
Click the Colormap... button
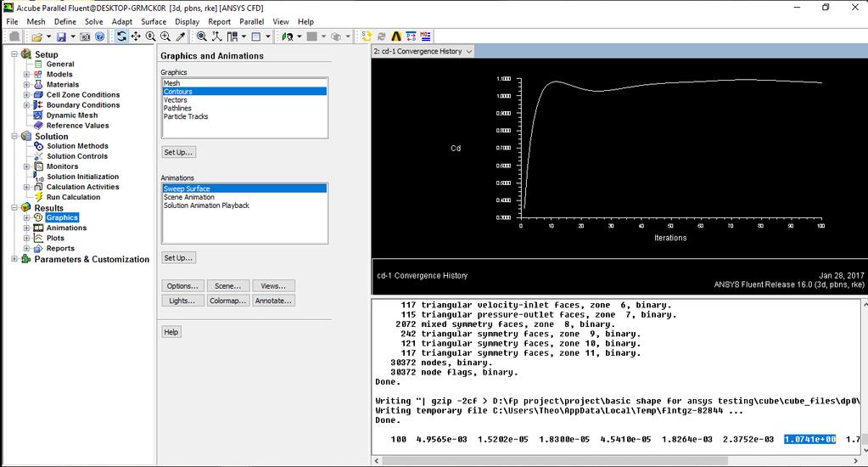point(228,301)
